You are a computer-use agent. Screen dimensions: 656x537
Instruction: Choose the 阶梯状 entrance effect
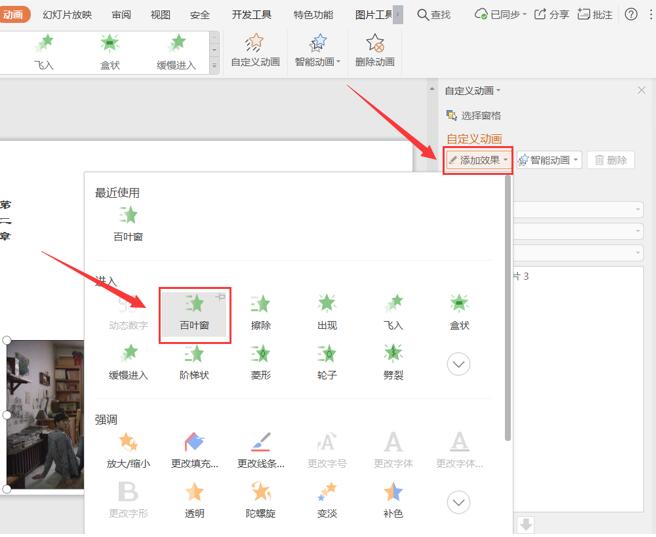point(195,362)
